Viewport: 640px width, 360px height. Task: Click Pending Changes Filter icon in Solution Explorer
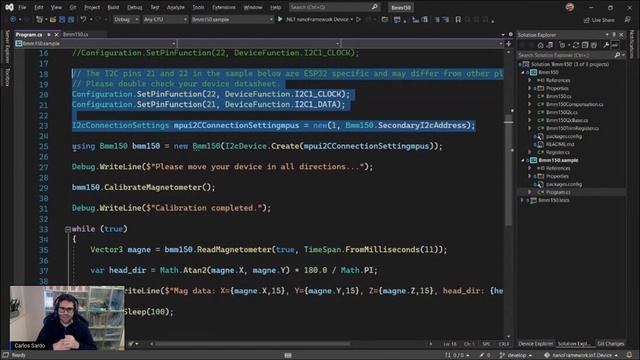[x=563, y=45]
